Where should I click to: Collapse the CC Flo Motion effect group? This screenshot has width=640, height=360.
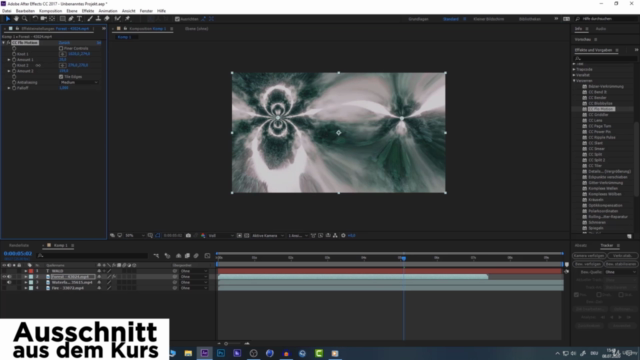coord(4,42)
